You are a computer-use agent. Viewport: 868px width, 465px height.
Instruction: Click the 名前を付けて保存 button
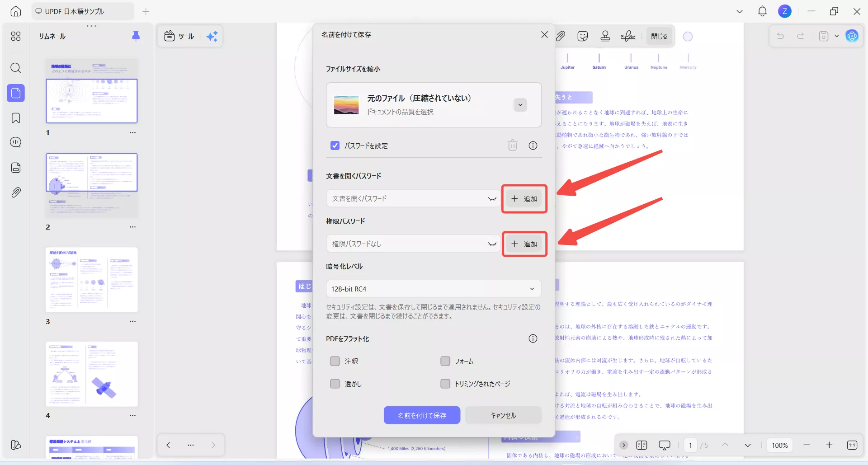coord(422,415)
